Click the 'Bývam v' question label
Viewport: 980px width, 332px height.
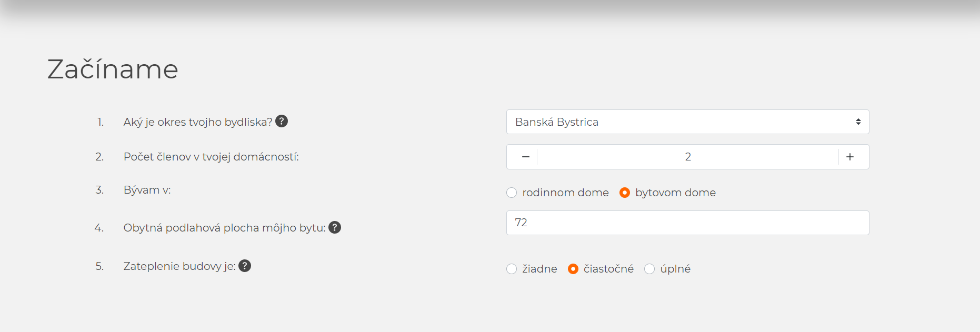147,190
